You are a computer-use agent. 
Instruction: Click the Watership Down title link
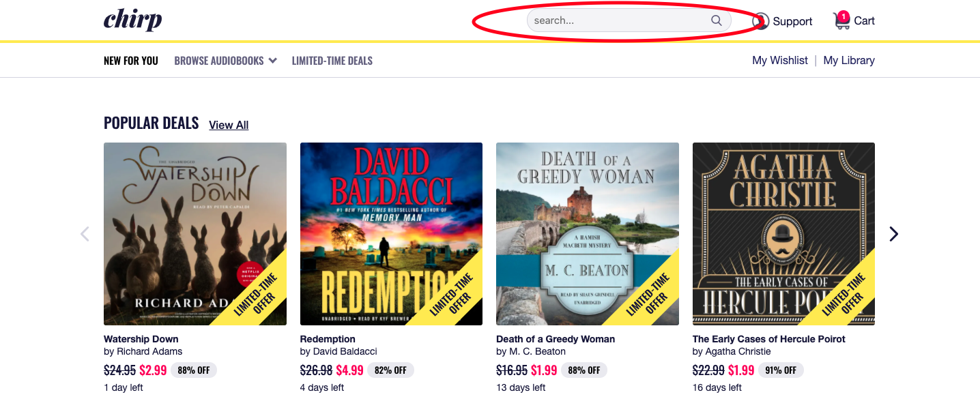pos(141,339)
